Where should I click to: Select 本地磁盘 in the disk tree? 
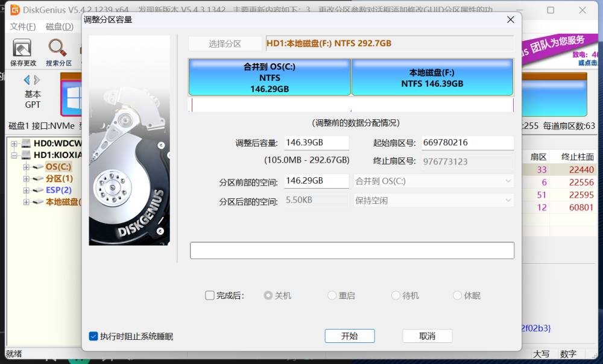[63, 202]
